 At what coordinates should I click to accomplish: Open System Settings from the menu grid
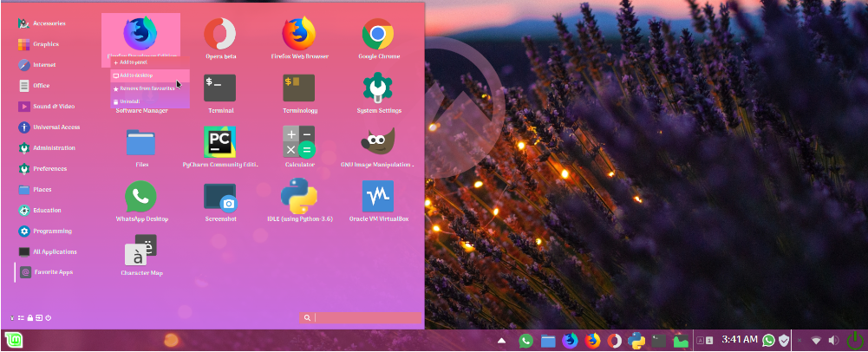coord(379,94)
